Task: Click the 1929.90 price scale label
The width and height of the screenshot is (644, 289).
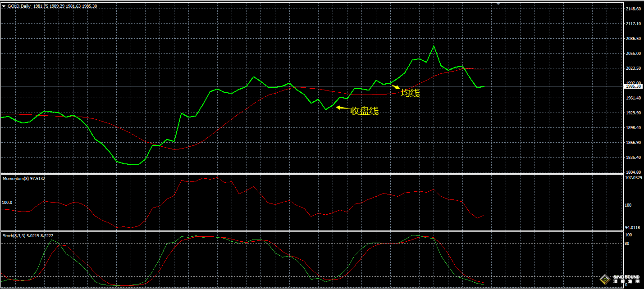Action: 633,113
